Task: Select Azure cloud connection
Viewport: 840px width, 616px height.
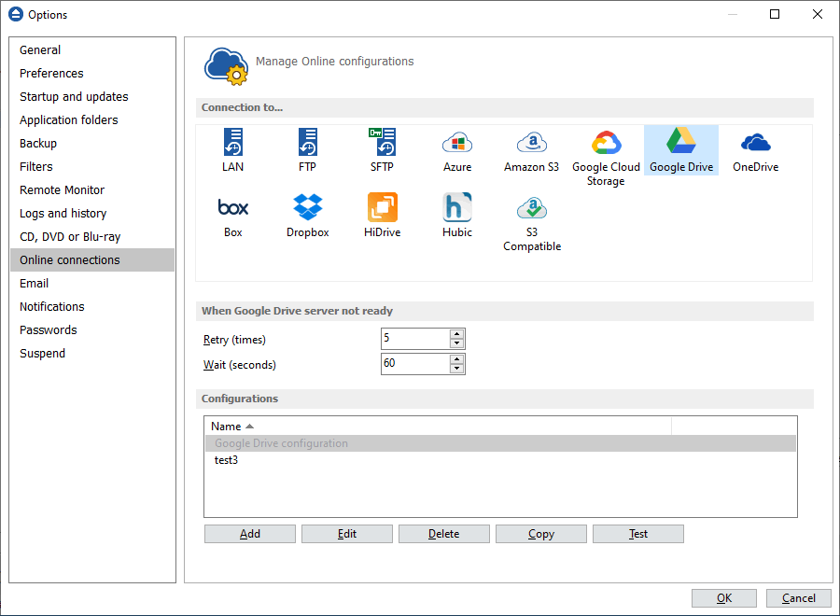Action: [457, 150]
